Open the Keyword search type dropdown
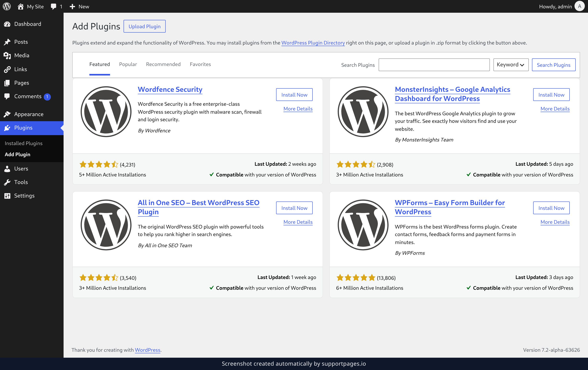The image size is (588, 370). (511, 65)
